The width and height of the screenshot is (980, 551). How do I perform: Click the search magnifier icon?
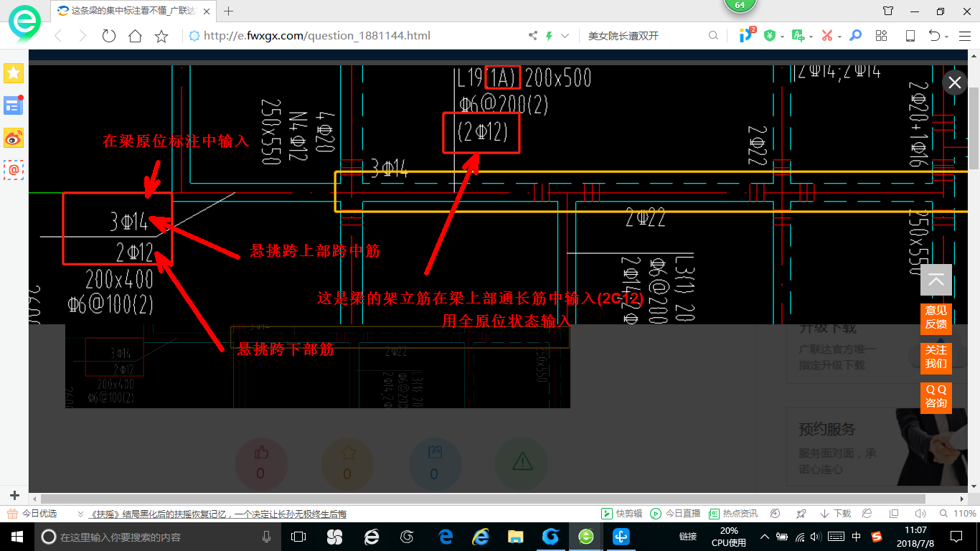click(x=713, y=36)
